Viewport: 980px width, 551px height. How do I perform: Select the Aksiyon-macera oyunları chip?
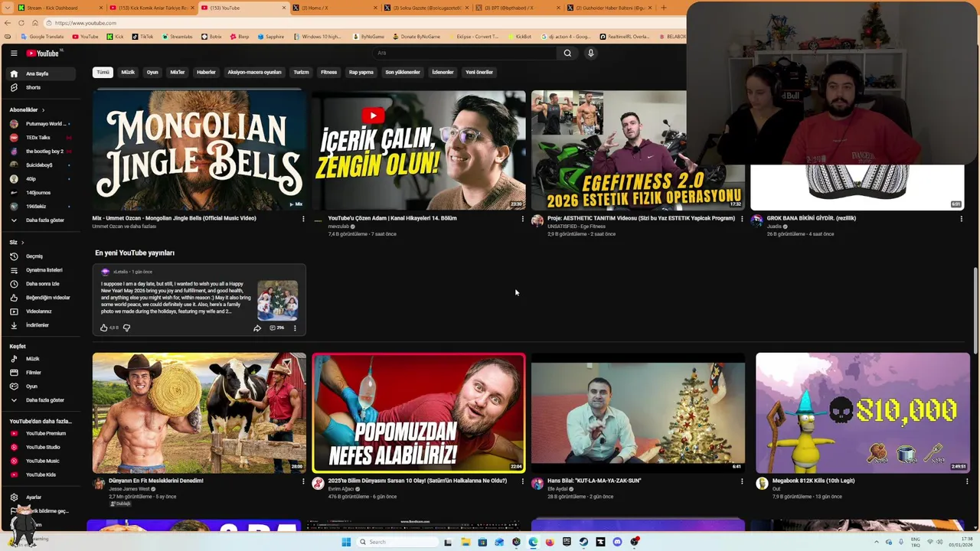coord(254,72)
